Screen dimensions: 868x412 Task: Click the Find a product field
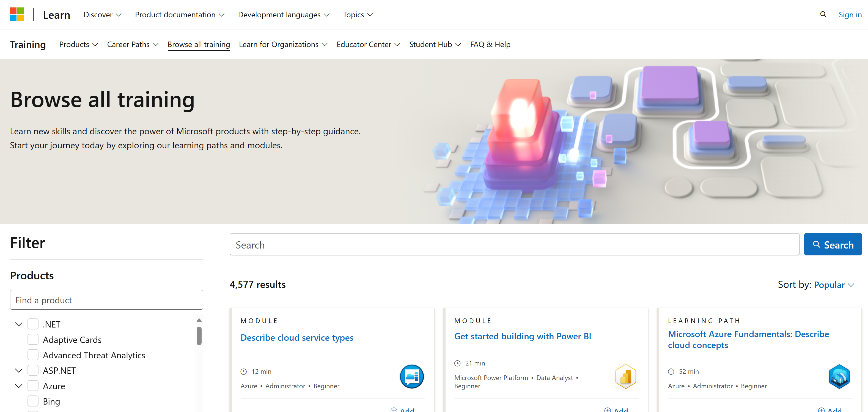tap(106, 300)
